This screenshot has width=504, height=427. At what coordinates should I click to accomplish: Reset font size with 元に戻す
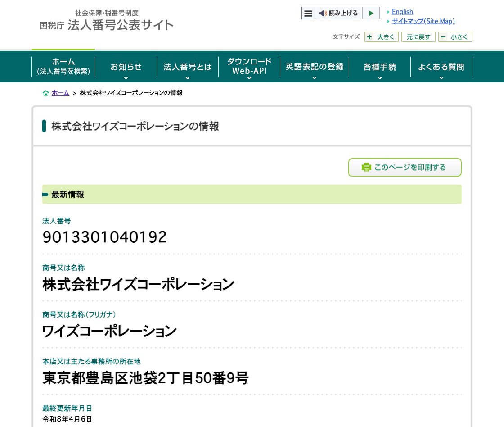coord(418,37)
